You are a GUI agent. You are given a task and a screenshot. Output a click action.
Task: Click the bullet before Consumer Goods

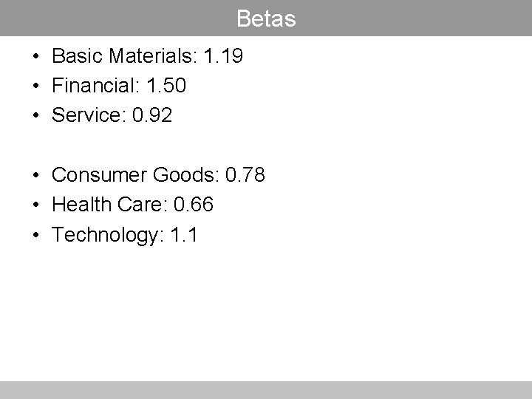(x=35, y=176)
